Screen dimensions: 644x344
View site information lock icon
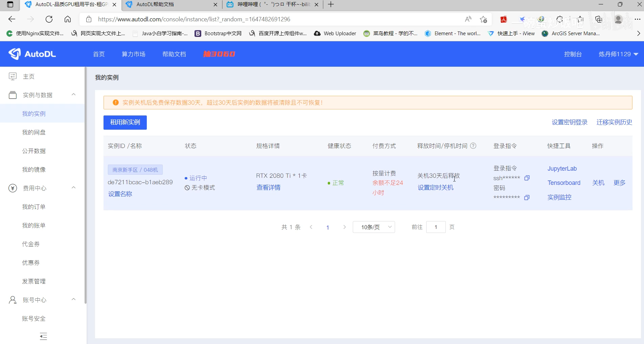point(89,19)
